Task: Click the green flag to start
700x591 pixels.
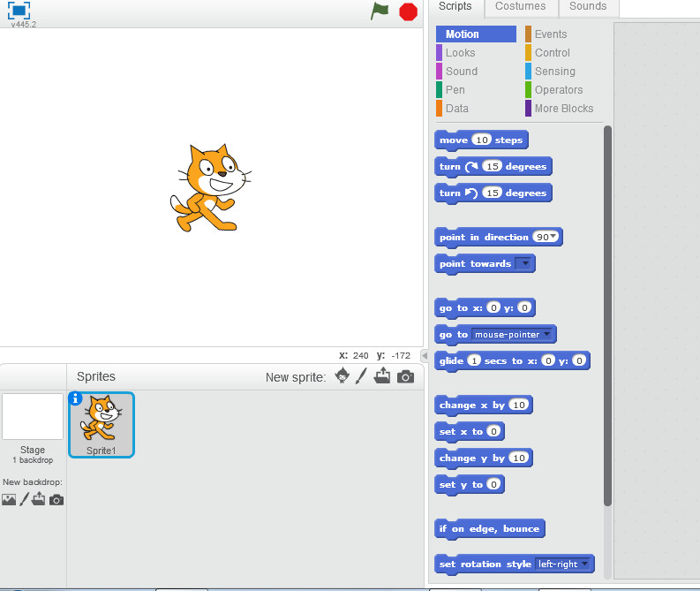Action: click(x=380, y=11)
